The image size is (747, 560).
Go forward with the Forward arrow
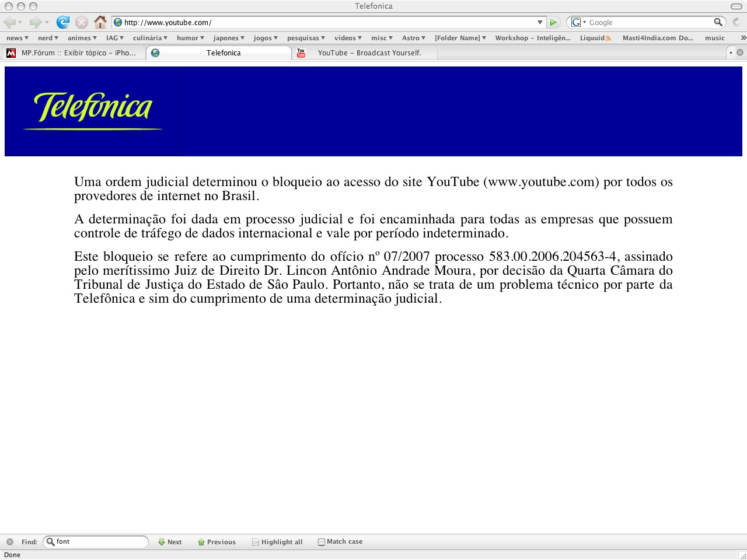click(x=36, y=22)
